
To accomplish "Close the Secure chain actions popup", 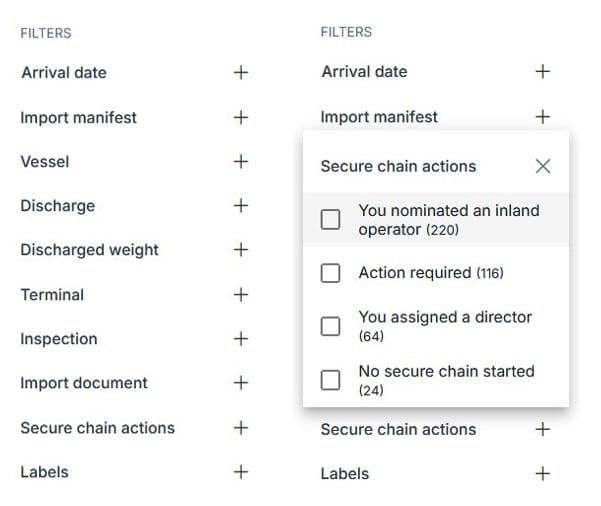I will (543, 166).
